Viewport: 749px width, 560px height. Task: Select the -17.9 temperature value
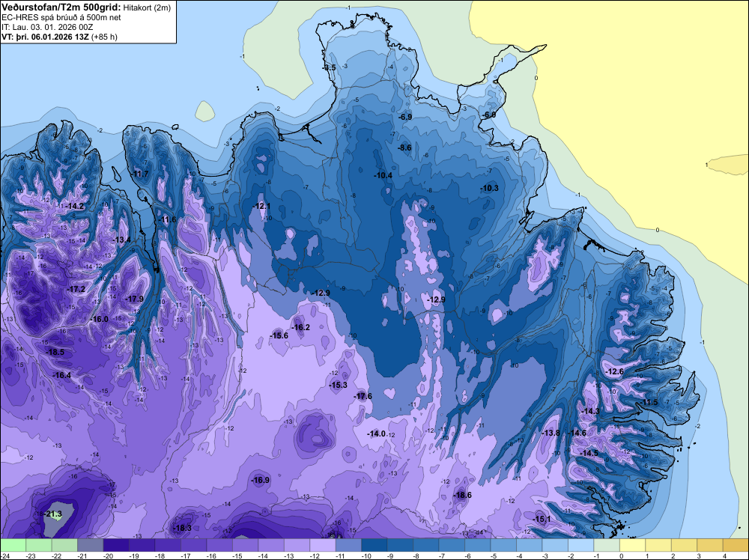(x=135, y=299)
